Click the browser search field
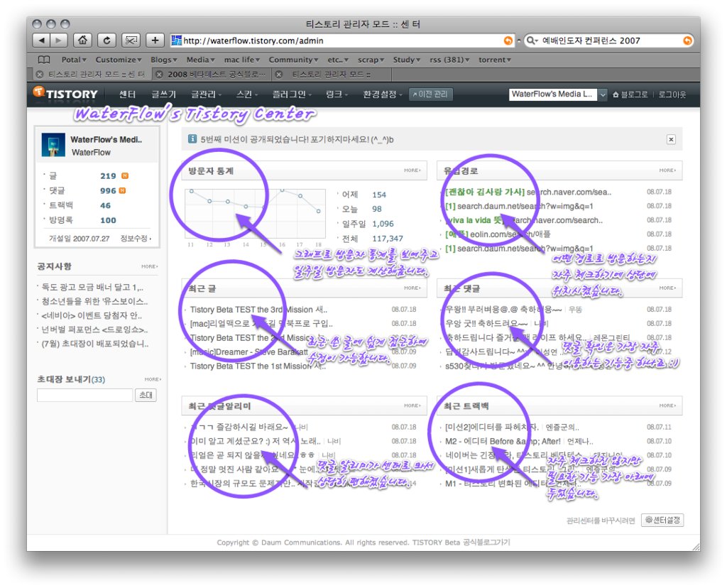Screen dimensions: 727x588 click(609, 40)
